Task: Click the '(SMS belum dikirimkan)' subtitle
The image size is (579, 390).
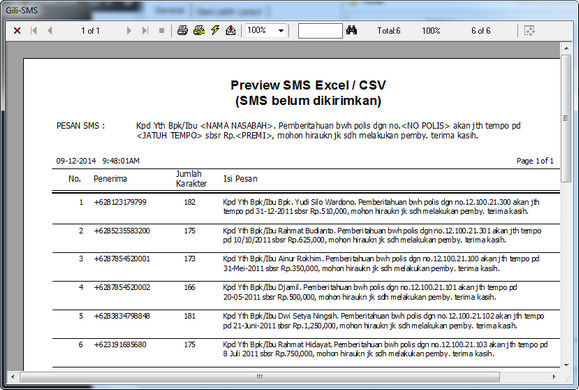Action: pos(308,100)
